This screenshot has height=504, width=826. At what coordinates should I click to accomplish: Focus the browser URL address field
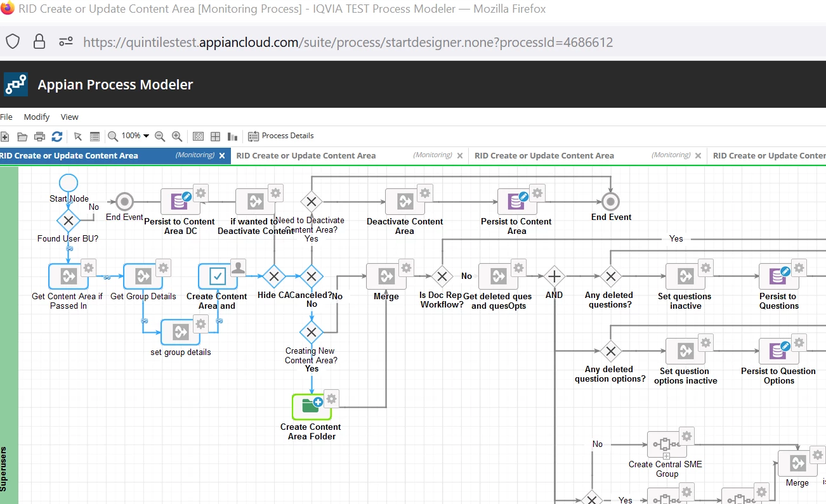coord(348,42)
